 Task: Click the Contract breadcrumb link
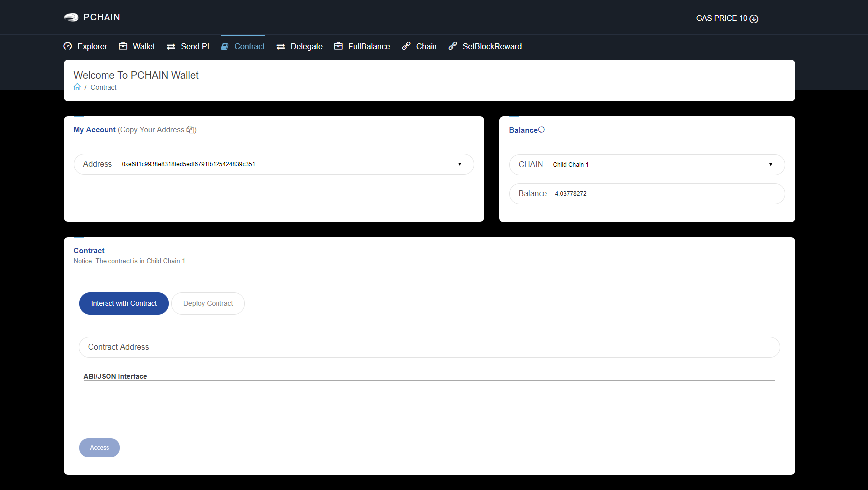click(x=104, y=87)
